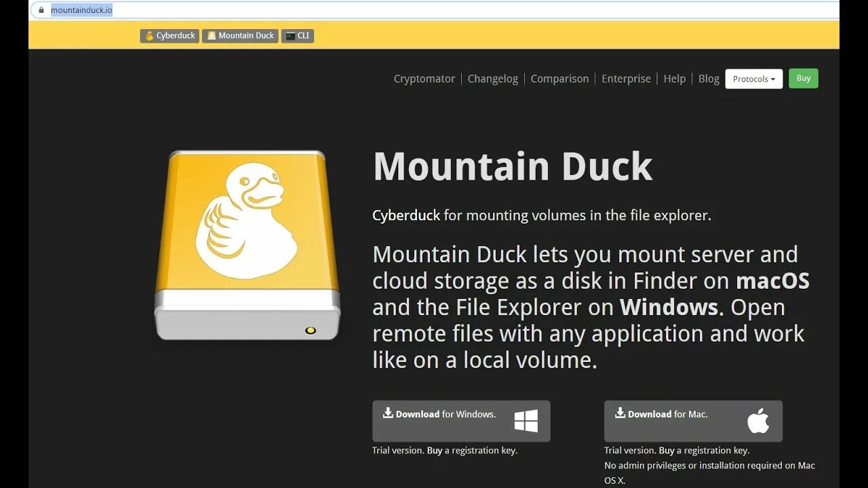Screen dimensions: 868x488
Task: Visit the Enterprise section
Action: pos(626,79)
